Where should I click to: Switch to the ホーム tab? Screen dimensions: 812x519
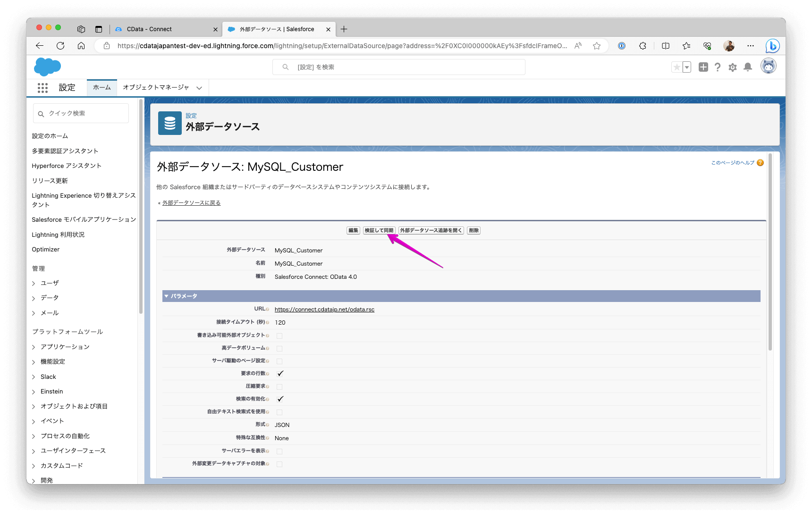point(102,88)
